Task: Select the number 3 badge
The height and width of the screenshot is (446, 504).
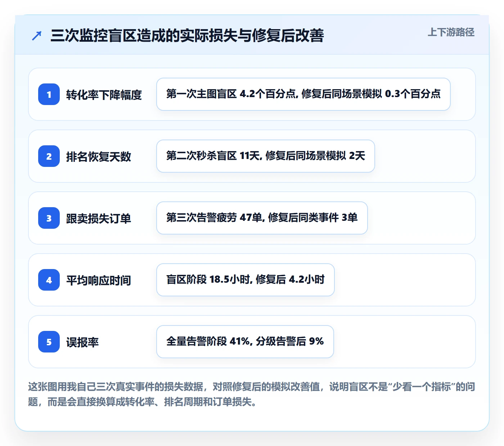Action: 49,218
